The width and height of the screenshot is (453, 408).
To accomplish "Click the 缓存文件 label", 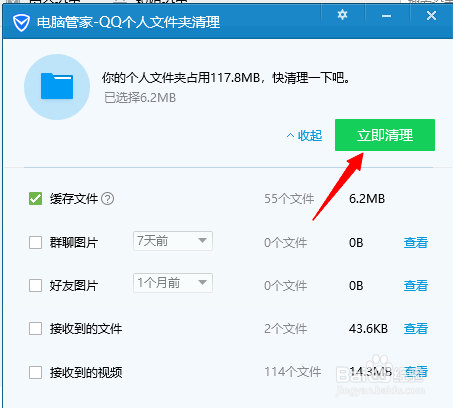I will (x=74, y=199).
